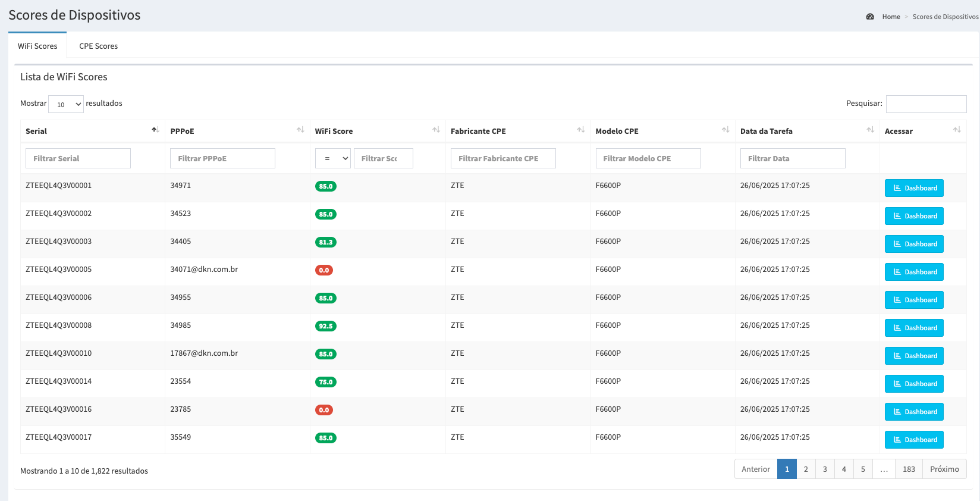Click the dashboard gauge icon beside Home
Screen dimensions: 980x501
point(870,17)
